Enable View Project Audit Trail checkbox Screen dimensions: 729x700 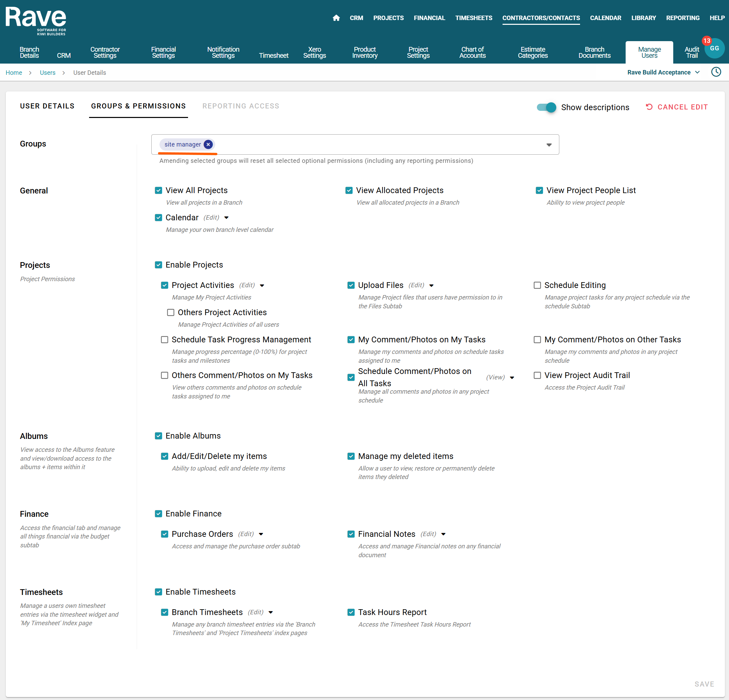[537, 375]
